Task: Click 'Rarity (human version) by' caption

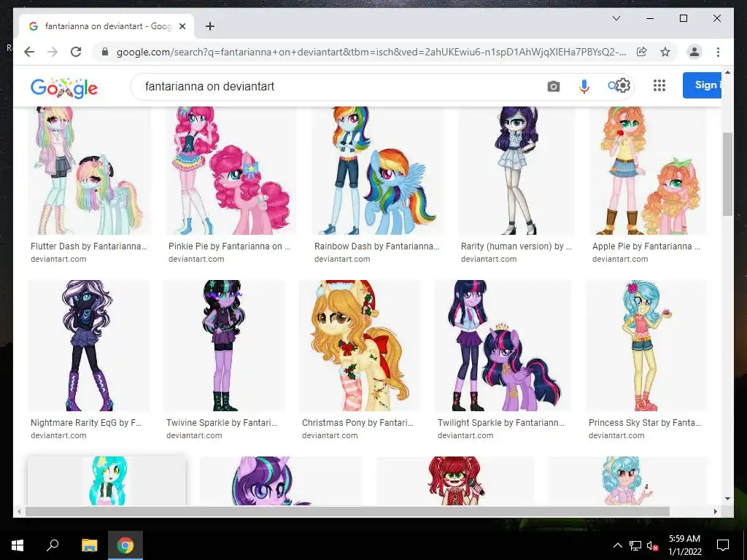Action: tap(516, 246)
